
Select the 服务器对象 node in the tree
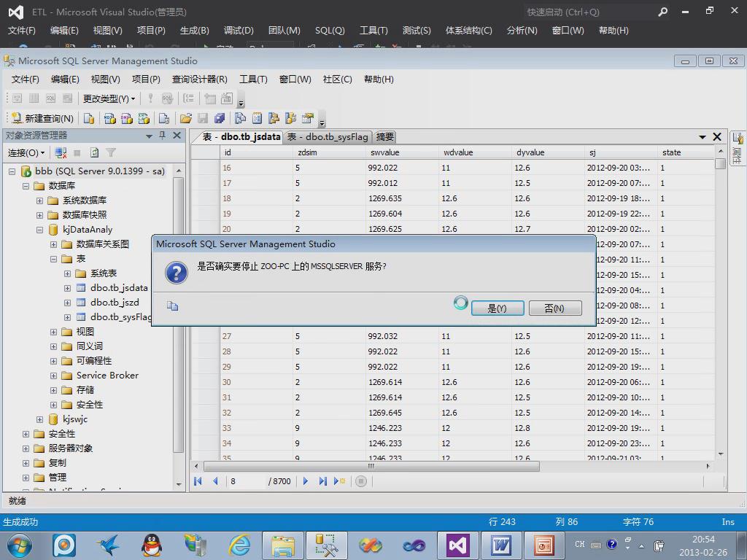point(71,448)
